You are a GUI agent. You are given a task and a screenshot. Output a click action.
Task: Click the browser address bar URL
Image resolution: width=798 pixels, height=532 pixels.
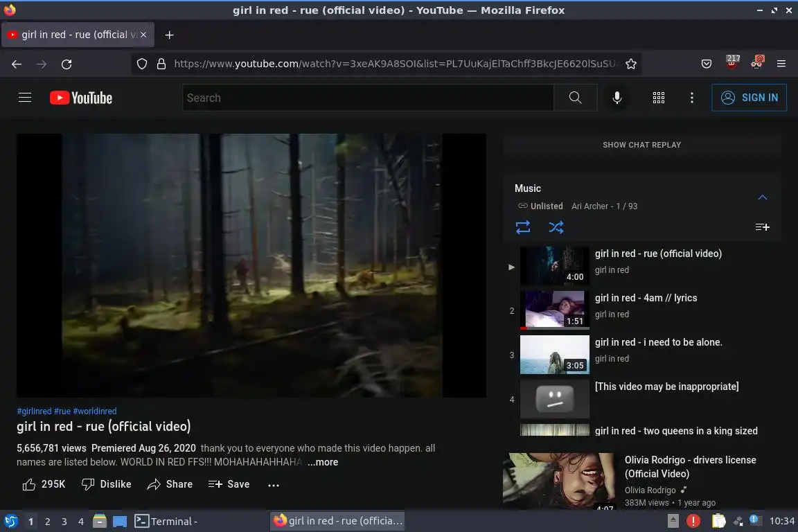(394, 64)
